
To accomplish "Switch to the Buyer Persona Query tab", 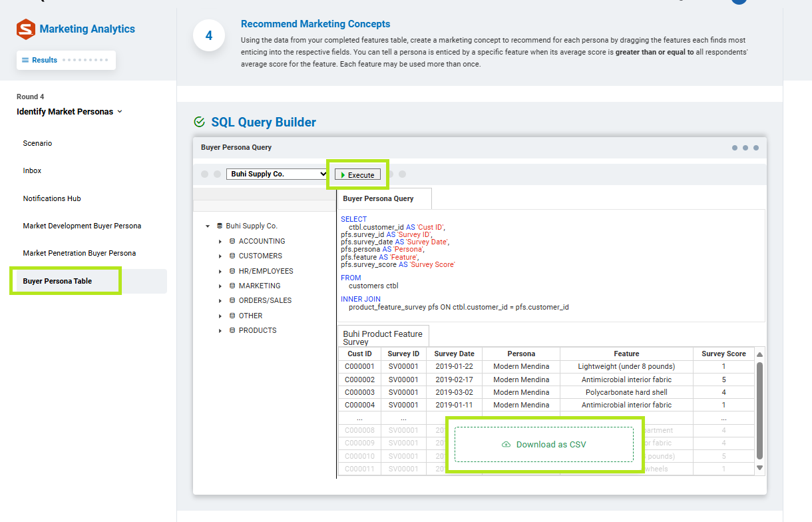I will point(384,198).
